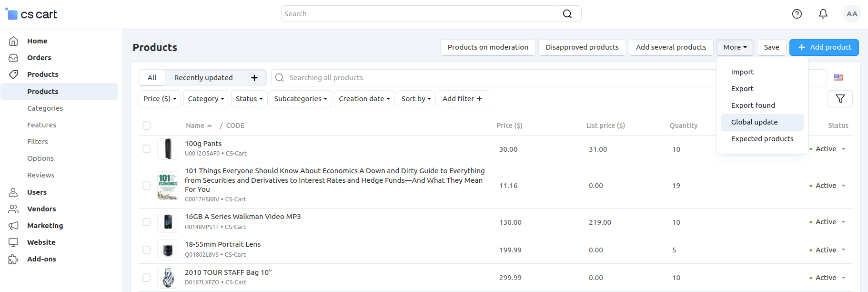This screenshot has width=868, height=292.
Task: Click the Marketing megaphone icon
Action: click(x=13, y=226)
